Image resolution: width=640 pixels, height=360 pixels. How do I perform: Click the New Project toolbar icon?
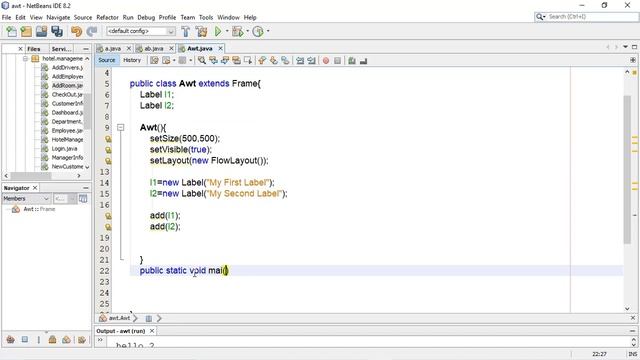point(26,31)
